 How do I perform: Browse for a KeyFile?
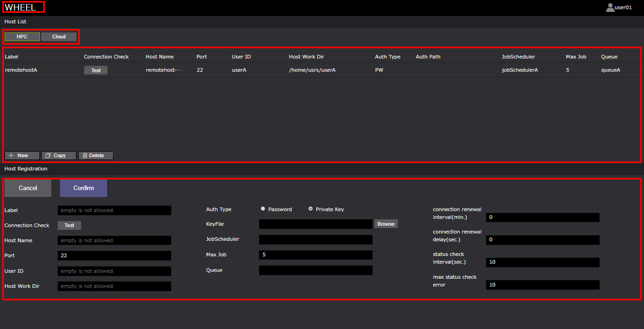click(386, 224)
